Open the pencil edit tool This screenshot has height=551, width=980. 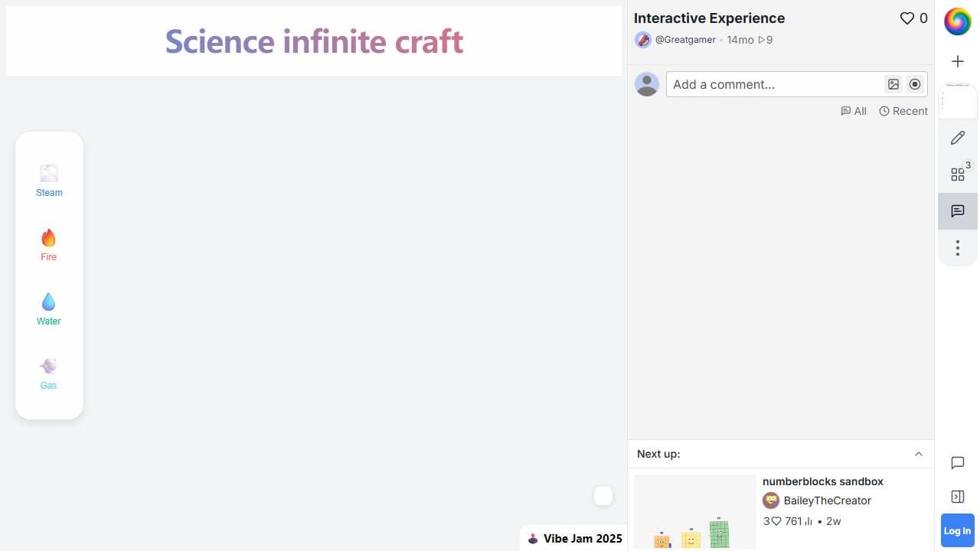[x=958, y=138]
